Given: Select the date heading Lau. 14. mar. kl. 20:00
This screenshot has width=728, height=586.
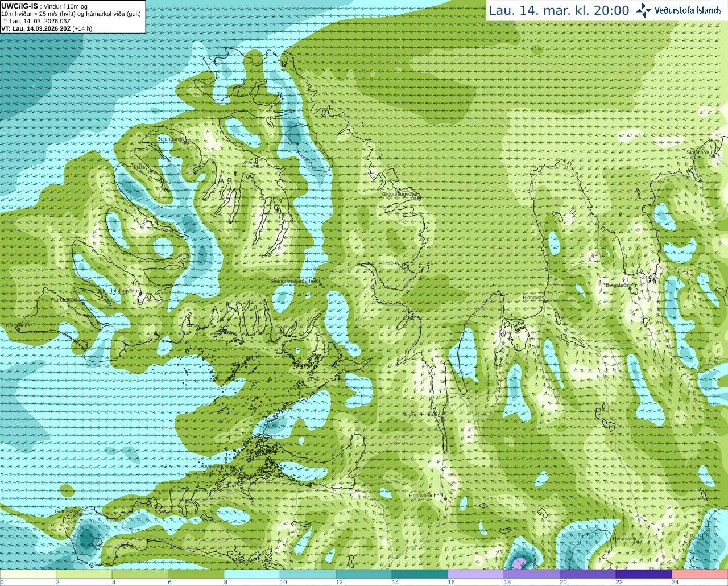Looking at the screenshot, I should pyautogui.click(x=559, y=10).
